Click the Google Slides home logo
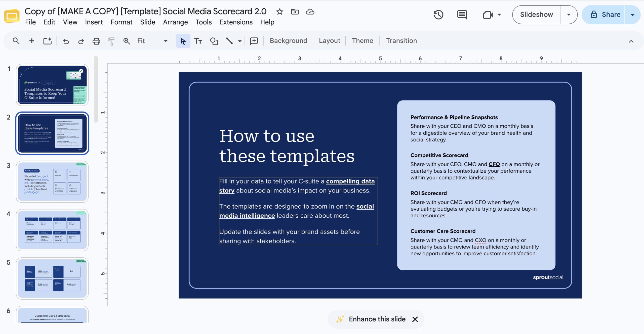This screenshot has height=334, width=644. point(12,16)
